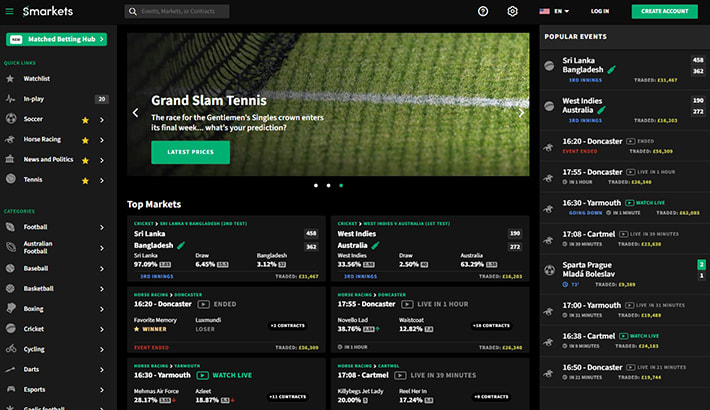Click the Create Account button
Screen dimensions: 710x410
pos(664,11)
